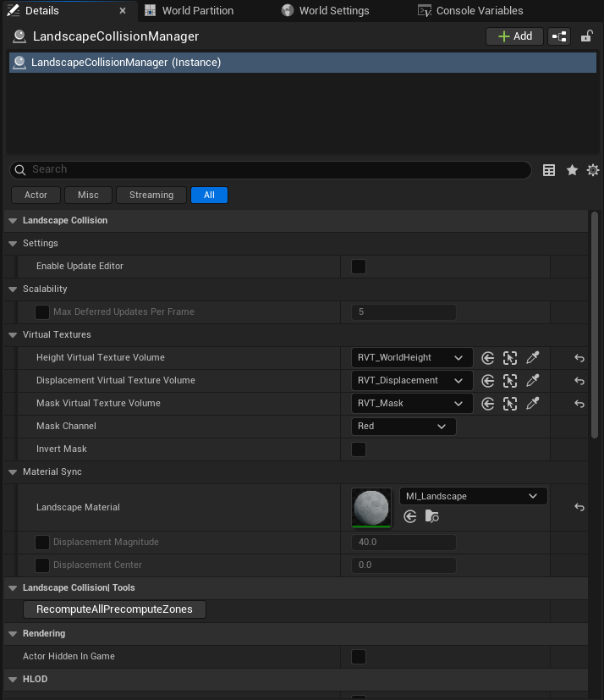
Task: Open the Blueprint/Add Script hierarchy icon
Action: [x=559, y=36]
